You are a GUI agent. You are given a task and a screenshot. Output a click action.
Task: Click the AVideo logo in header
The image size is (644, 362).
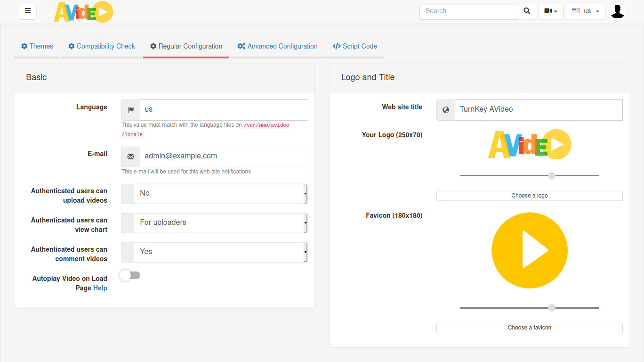pos(83,12)
